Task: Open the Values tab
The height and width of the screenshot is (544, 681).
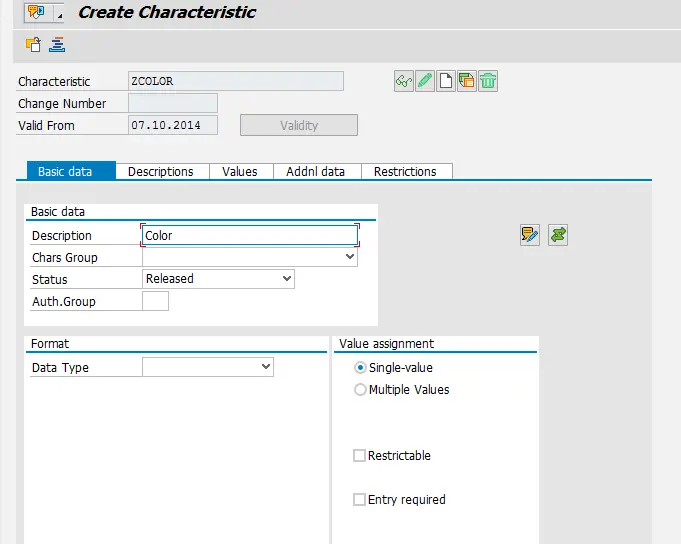Action: 240,171
